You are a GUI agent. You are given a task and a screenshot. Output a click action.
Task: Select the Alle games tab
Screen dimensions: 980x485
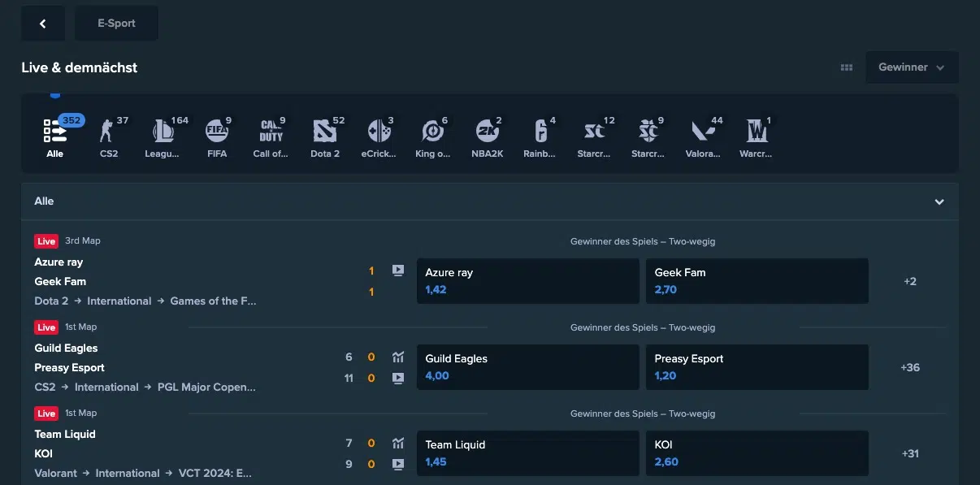click(x=54, y=130)
